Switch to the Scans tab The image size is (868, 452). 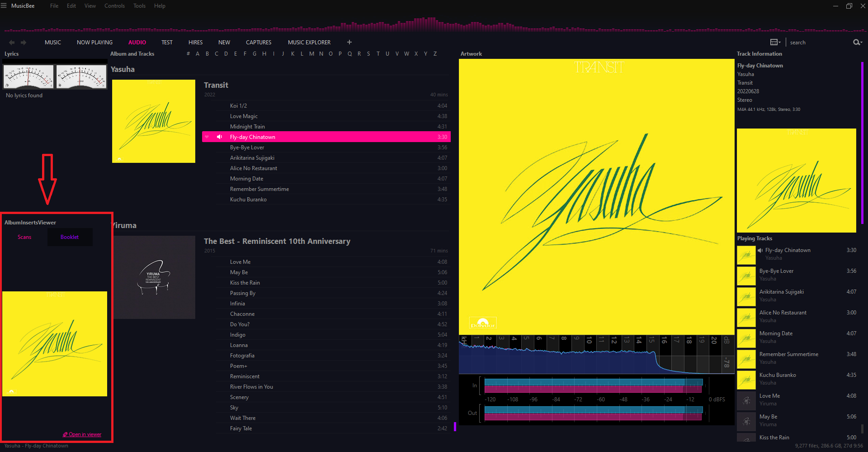[24, 237]
